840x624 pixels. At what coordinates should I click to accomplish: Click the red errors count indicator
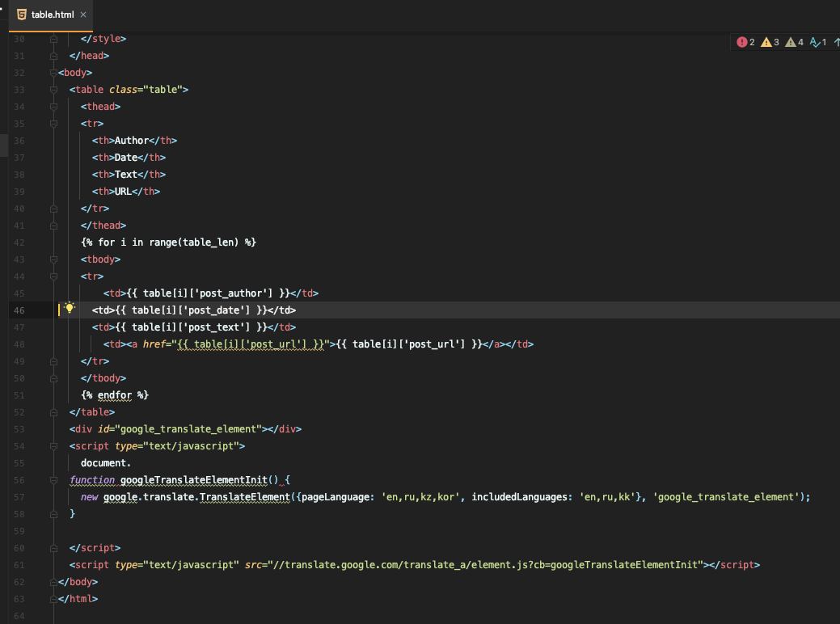745,42
